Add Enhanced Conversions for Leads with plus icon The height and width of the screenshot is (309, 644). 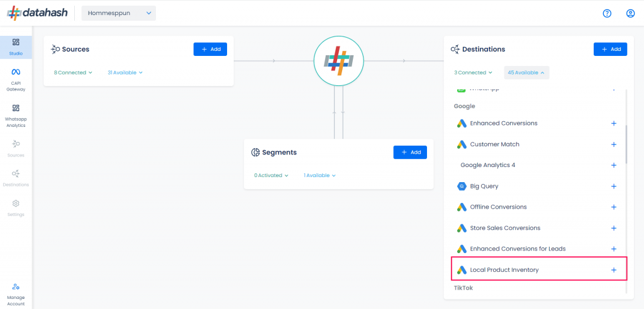pyautogui.click(x=614, y=249)
